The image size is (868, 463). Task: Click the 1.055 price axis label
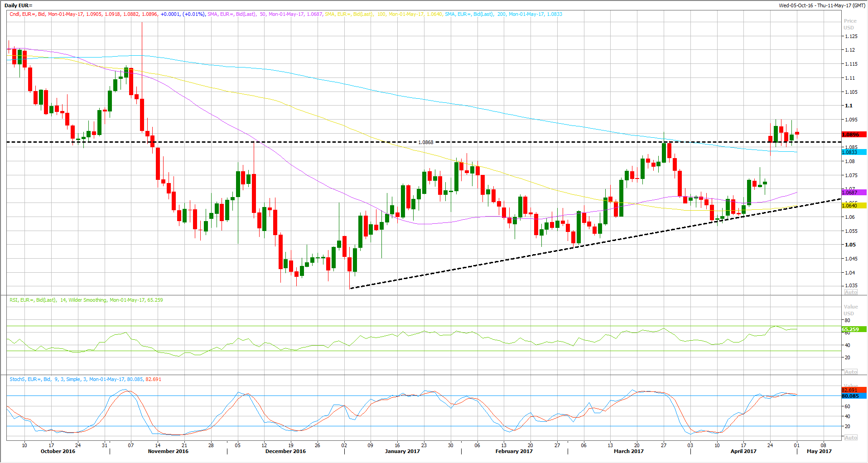[851, 231]
